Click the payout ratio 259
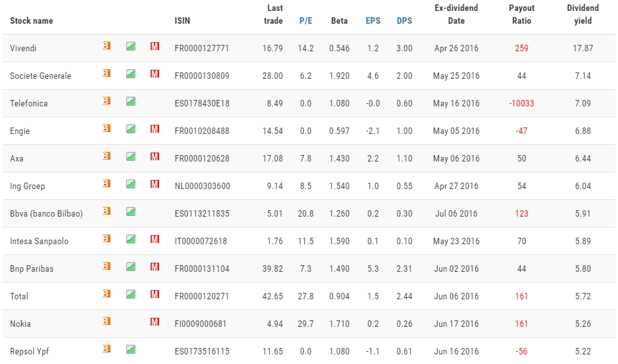The width and height of the screenshot is (618, 364). tap(521, 49)
